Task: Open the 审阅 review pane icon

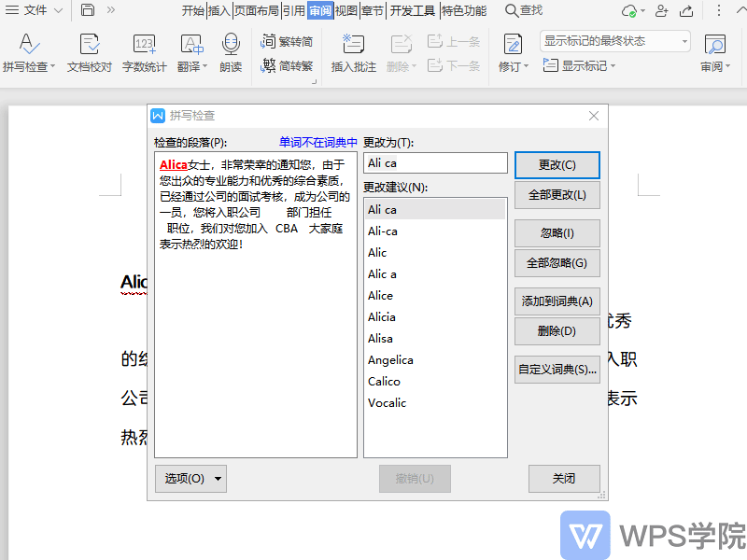Action: (714, 45)
